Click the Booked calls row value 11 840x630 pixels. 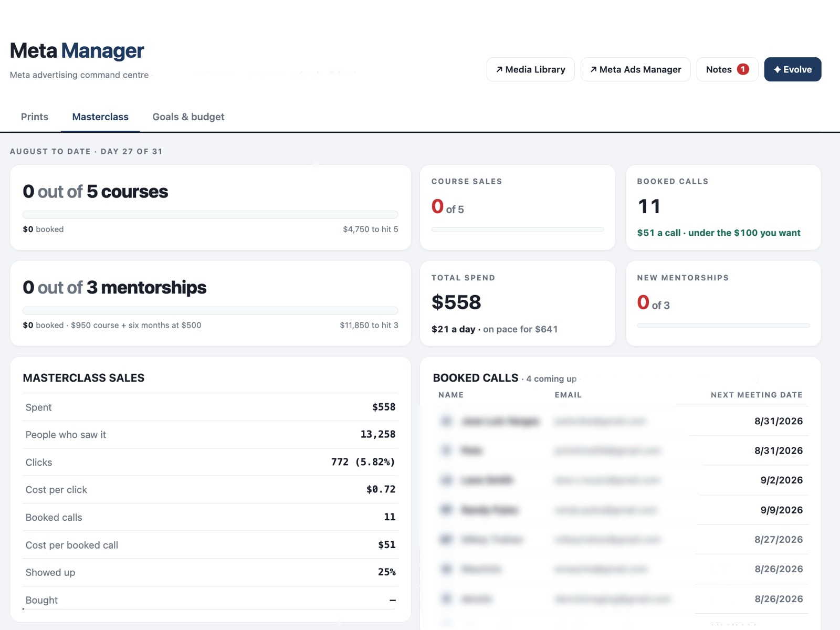pyautogui.click(x=390, y=517)
